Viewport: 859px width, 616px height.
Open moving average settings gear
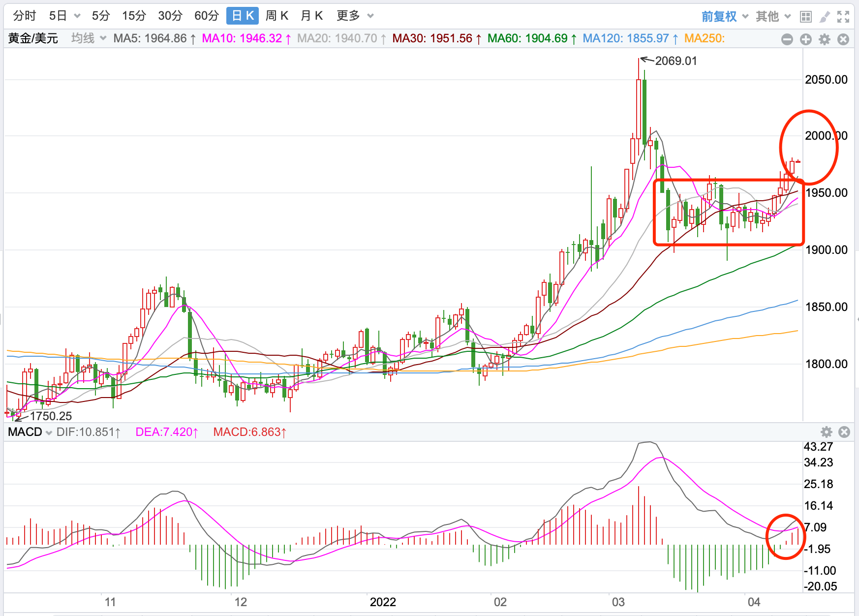click(825, 39)
